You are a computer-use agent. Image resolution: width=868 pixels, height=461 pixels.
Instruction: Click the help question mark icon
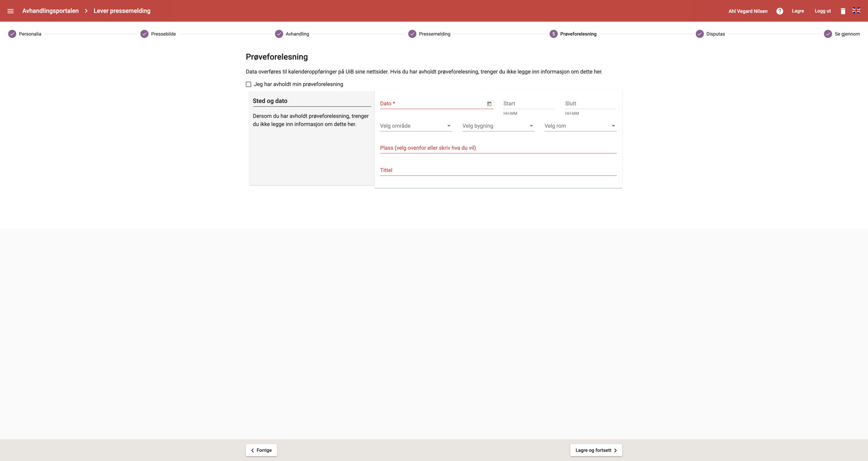(x=779, y=11)
